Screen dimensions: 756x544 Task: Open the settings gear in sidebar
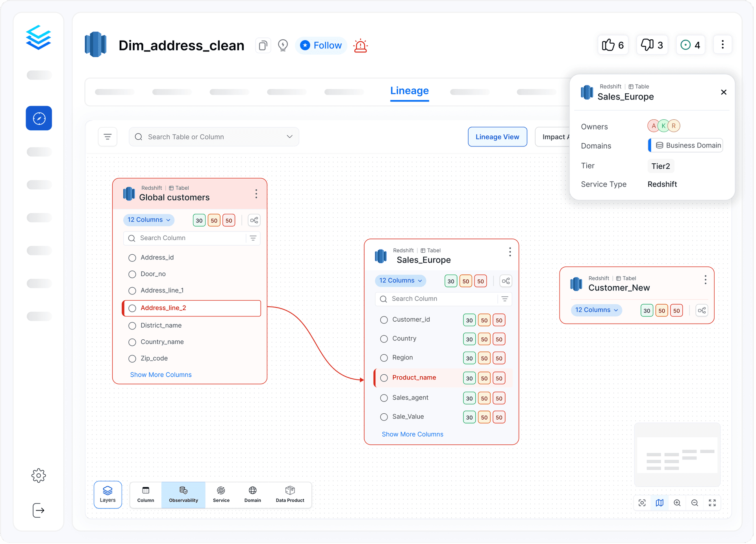[x=39, y=476]
